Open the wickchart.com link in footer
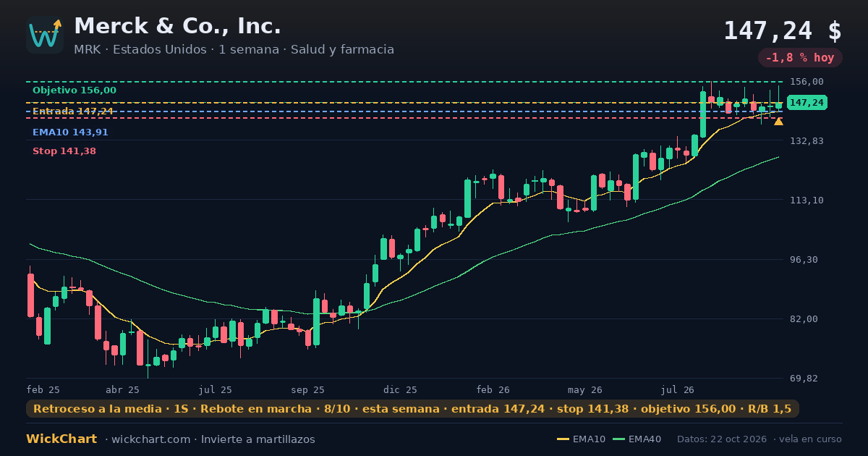The image size is (868, 456). tap(153, 439)
